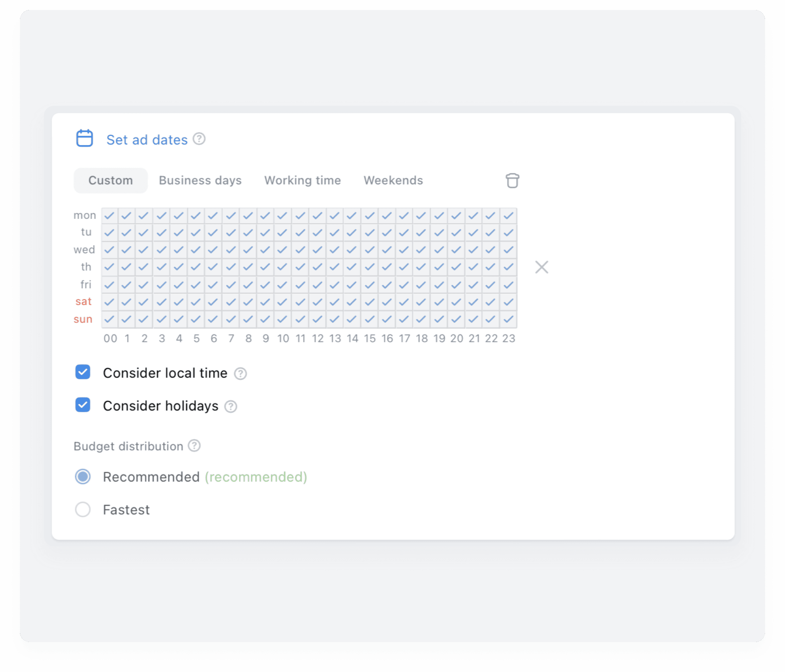Click the mon row label
This screenshot has width=785, height=672.
click(85, 215)
